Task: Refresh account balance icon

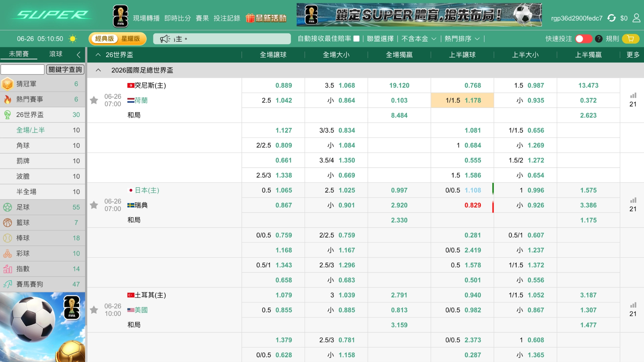Action: click(x=611, y=18)
